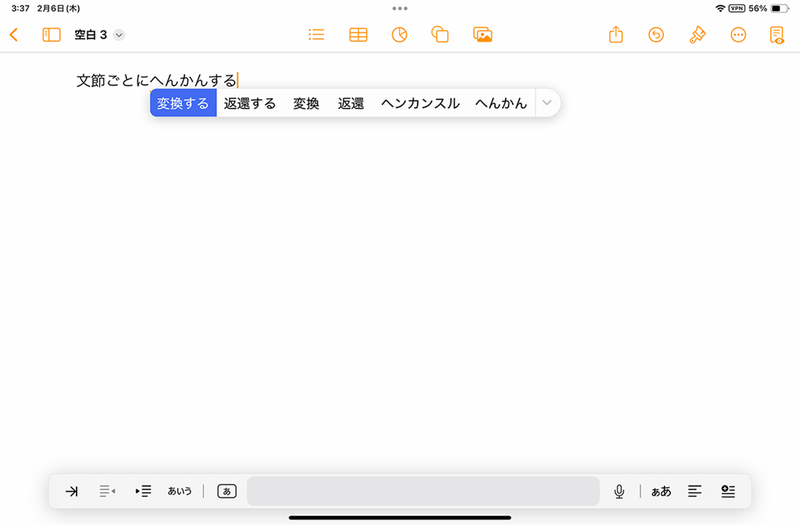Screen dimensions: 800x525
Task: Open the media image insert menu
Action: [x=483, y=35]
